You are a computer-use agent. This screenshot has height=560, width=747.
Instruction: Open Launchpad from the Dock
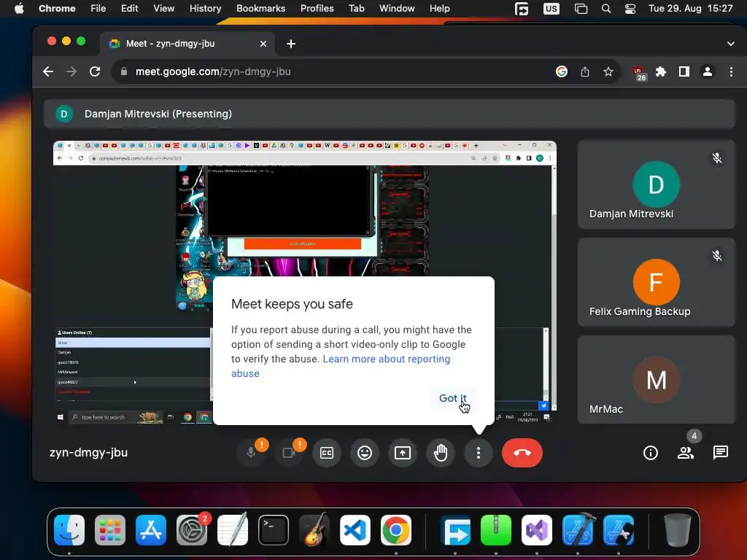point(110,529)
